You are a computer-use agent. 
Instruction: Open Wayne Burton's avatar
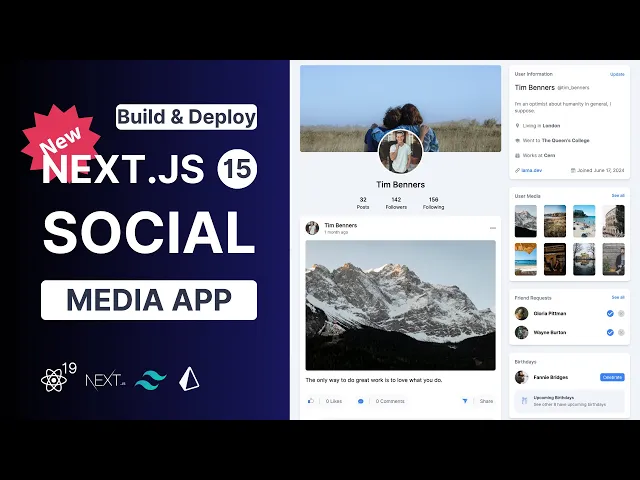tap(521, 332)
